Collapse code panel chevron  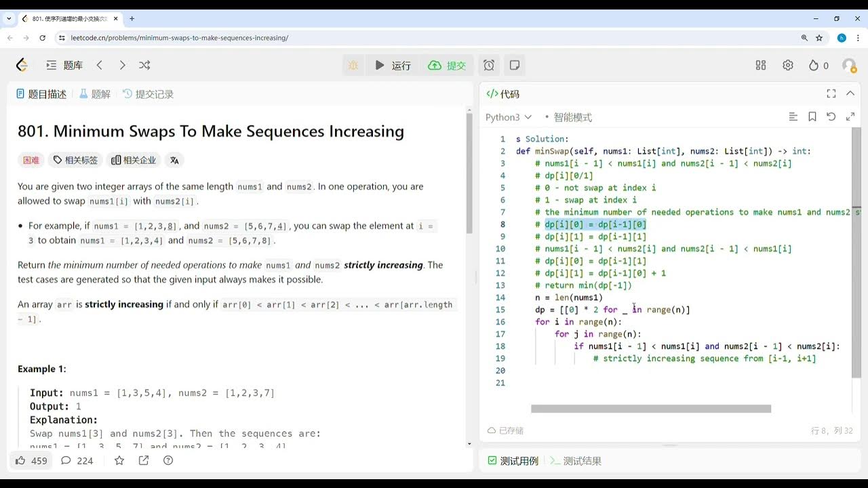click(x=850, y=94)
